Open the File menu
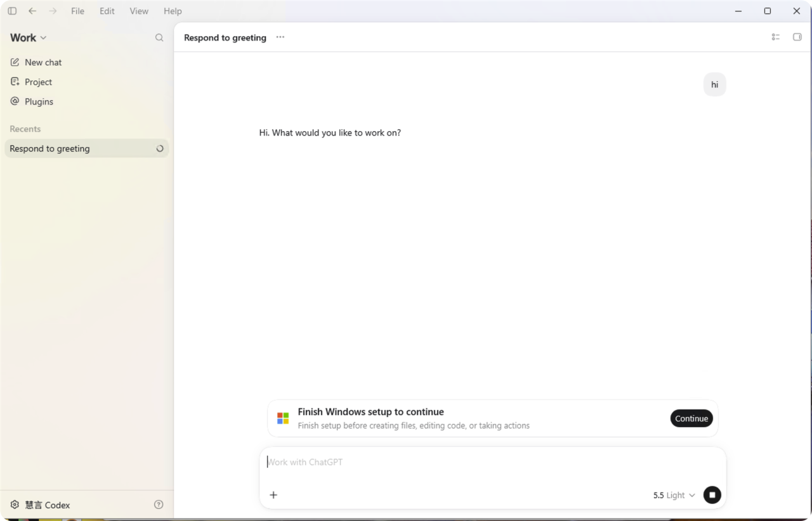 (77, 11)
